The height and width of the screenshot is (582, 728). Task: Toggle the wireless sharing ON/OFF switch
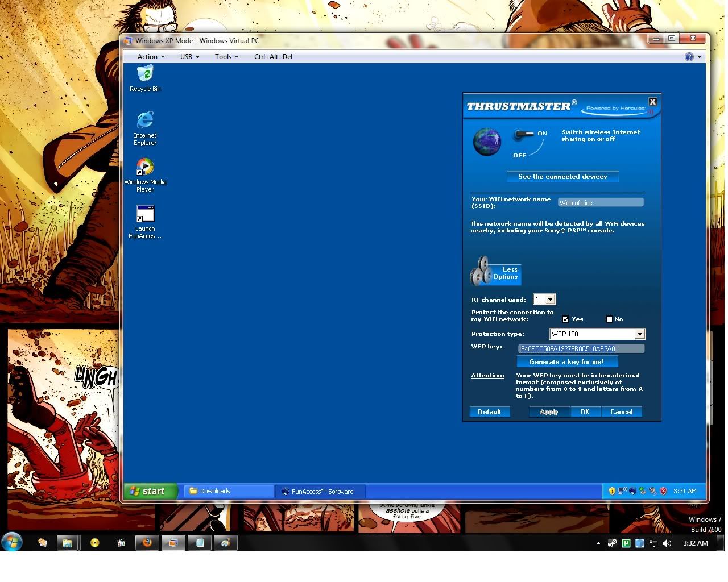[x=523, y=135]
